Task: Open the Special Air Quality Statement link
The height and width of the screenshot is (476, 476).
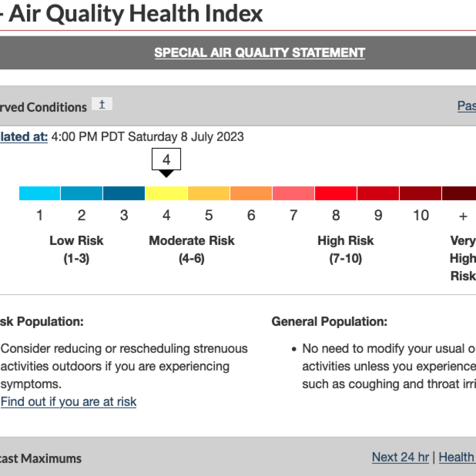Action: [x=259, y=53]
